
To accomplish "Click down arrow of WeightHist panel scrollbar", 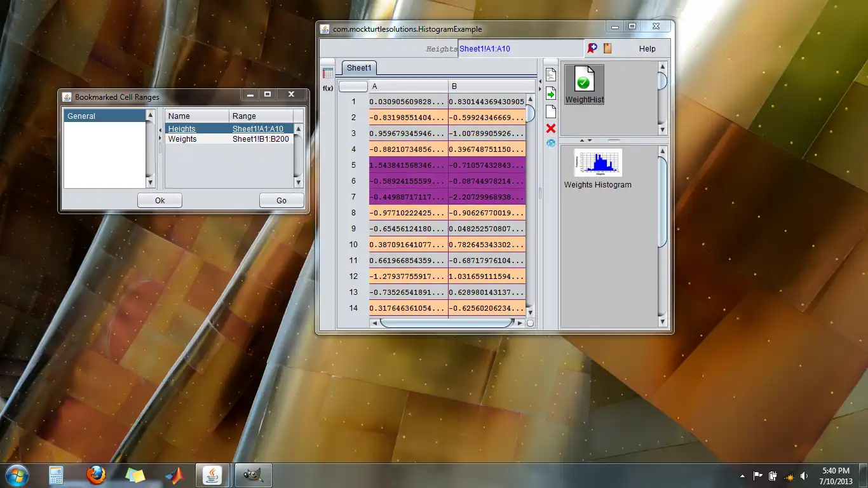I will (662, 130).
